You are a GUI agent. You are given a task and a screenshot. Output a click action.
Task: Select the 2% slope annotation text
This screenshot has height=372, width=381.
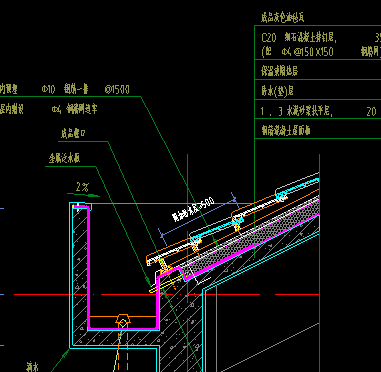point(82,187)
